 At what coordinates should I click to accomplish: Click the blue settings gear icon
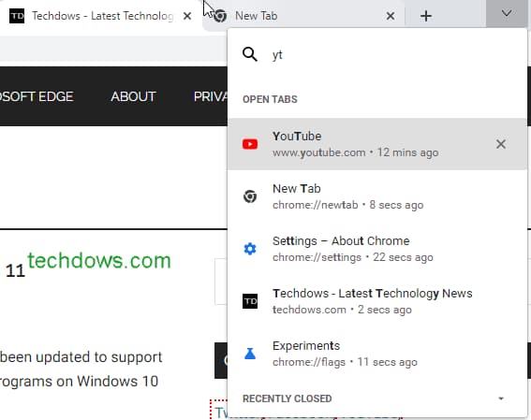coord(250,249)
